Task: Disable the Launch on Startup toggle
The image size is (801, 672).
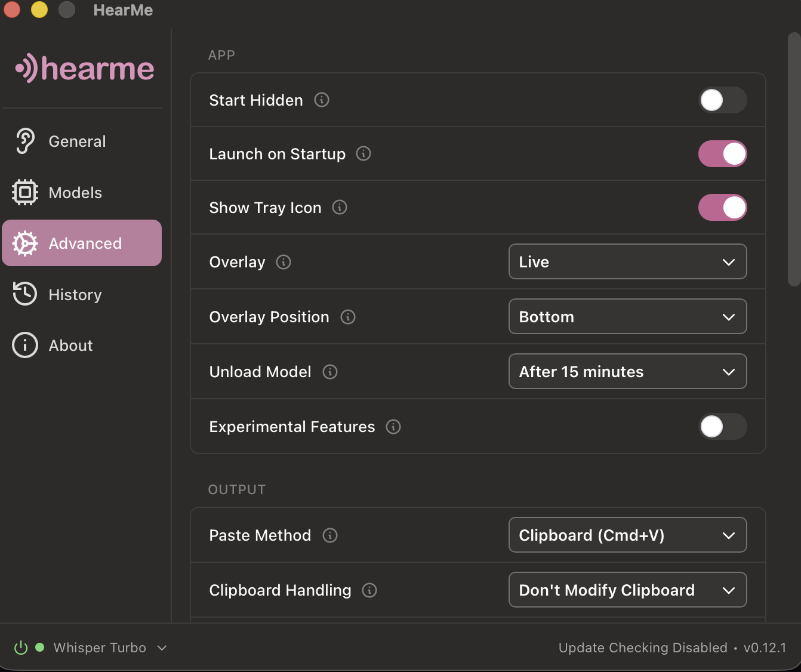Action: tap(723, 153)
